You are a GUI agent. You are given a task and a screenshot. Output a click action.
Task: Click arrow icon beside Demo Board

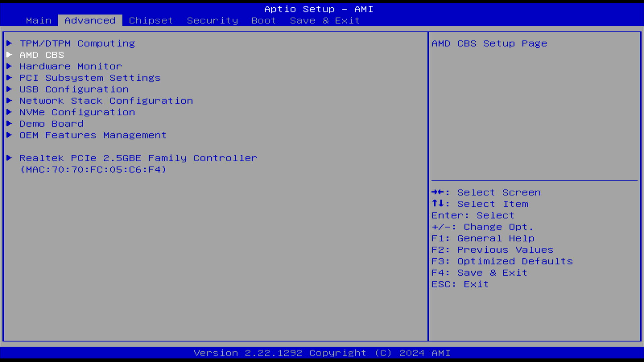(x=9, y=123)
